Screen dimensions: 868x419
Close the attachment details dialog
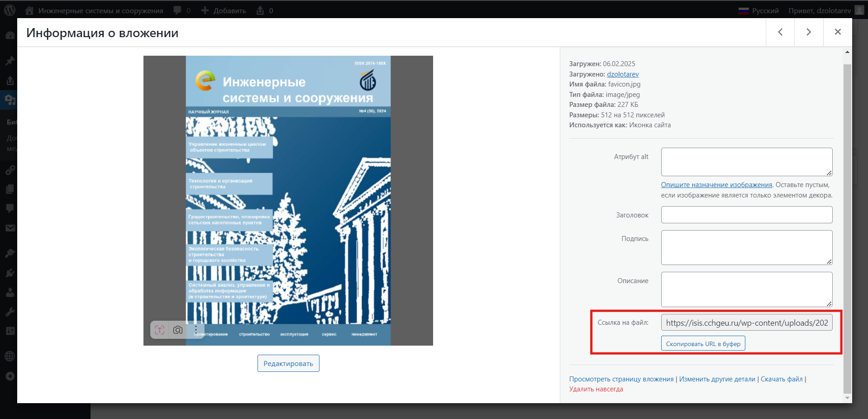coord(838,32)
